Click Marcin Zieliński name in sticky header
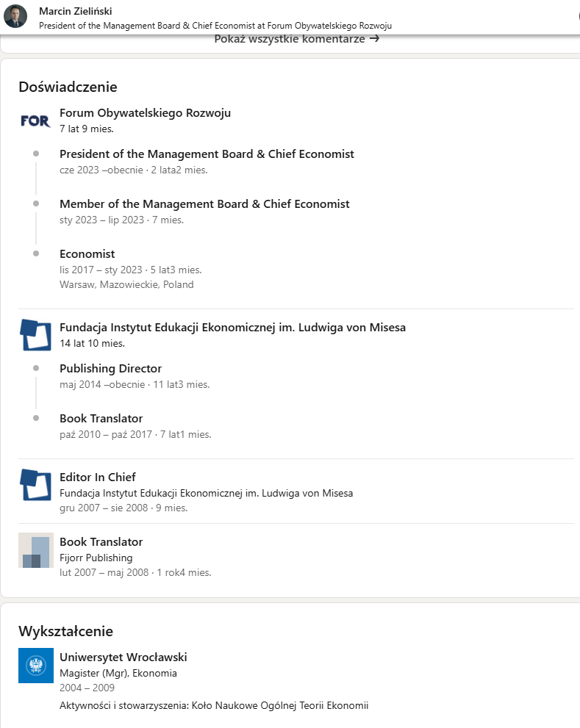 tap(76, 12)
